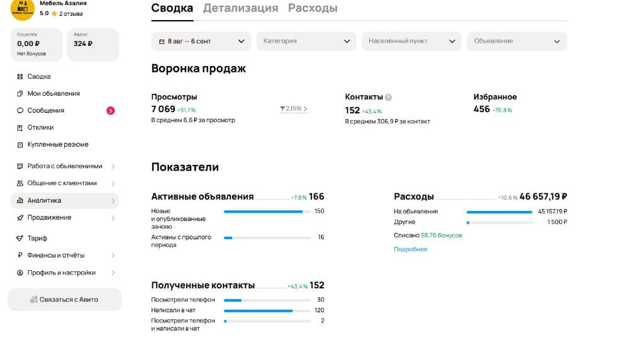Image resolution: width=644 pixels, height=357 pixels.
Task: Expand the Продвижение chevron
Action: pyautogui.click(x=113, y=218)
